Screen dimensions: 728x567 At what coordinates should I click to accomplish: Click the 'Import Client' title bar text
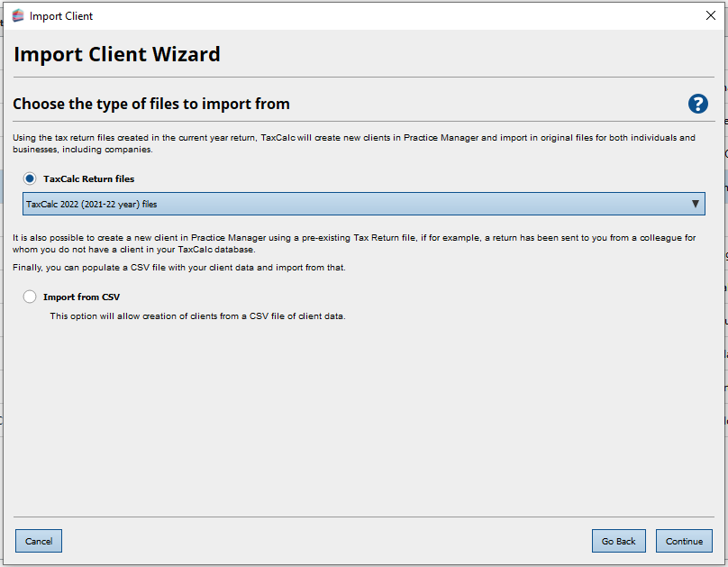61,15
